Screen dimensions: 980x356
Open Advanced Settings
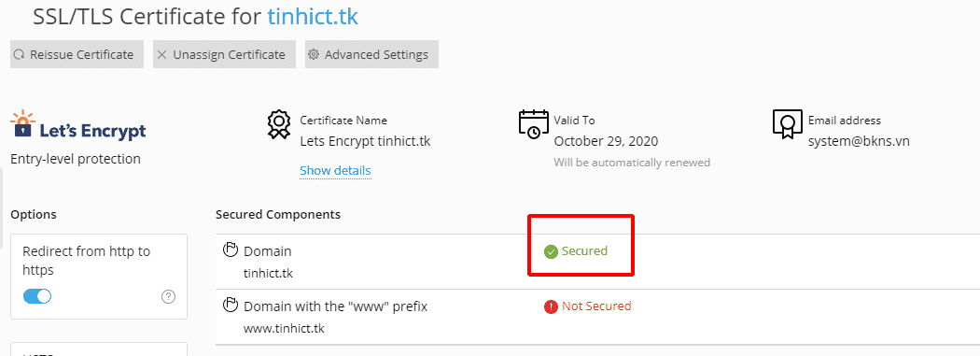click(x=371, y=54)
